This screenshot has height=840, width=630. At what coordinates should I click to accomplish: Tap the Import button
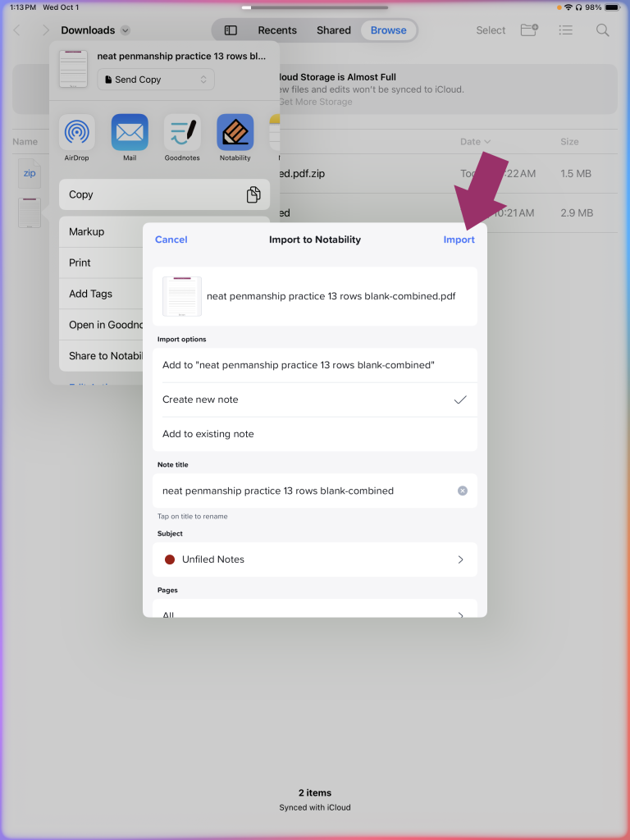pos(459,240)
